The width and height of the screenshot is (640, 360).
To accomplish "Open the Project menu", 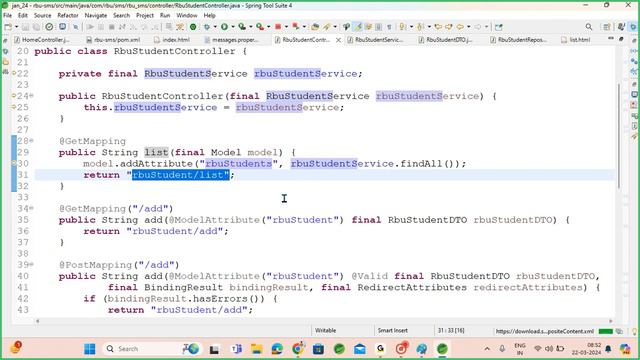I will pyautogui.click(x=144, y=16).
